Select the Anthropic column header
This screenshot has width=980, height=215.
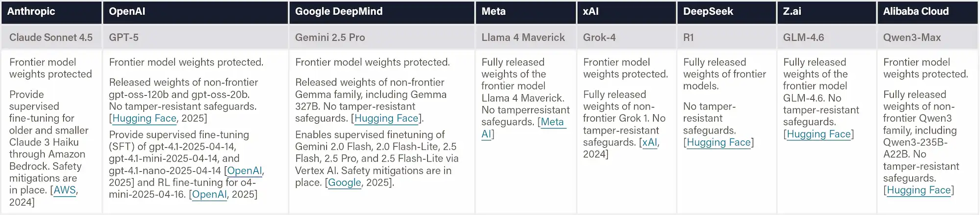(31, 12)
